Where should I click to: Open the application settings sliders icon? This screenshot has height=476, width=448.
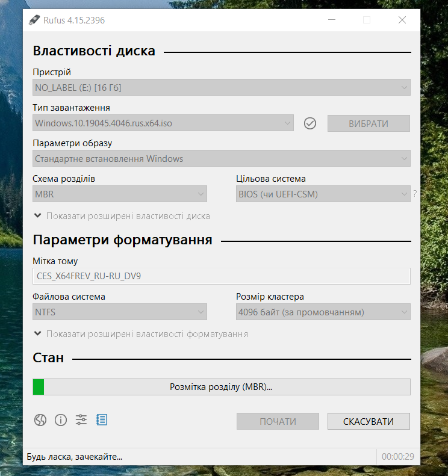click(81, 420)
